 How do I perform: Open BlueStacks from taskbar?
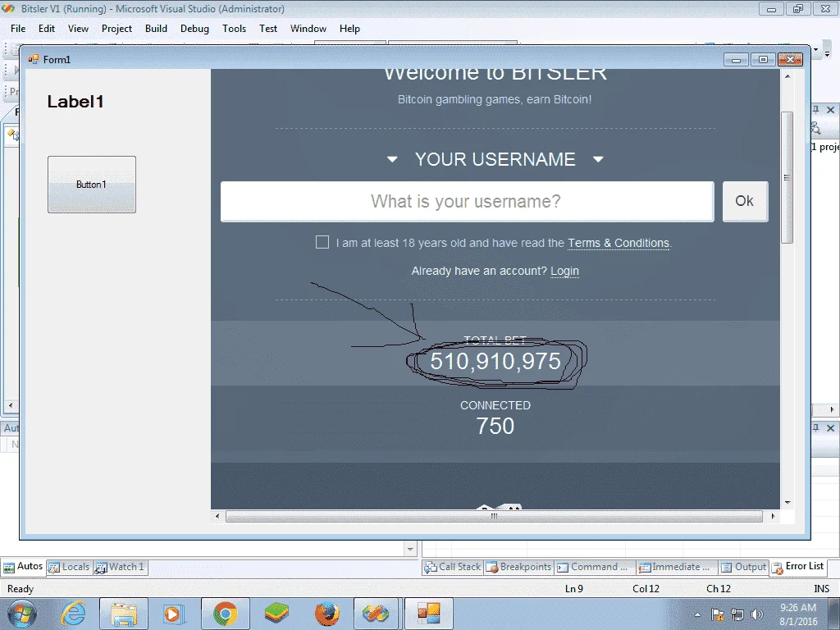(x=276, y=614)
